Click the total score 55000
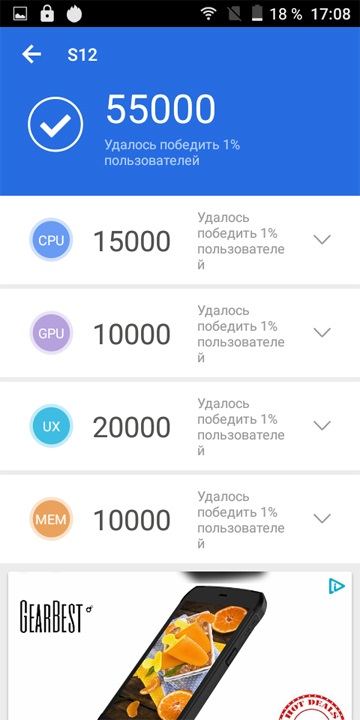This screenshot has width=360, height=720. tap(161, 109)
